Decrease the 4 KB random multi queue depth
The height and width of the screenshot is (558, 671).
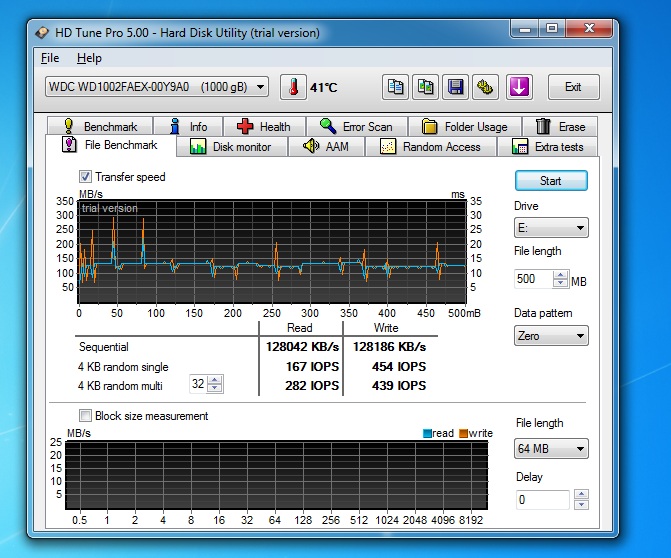(214, 388)
